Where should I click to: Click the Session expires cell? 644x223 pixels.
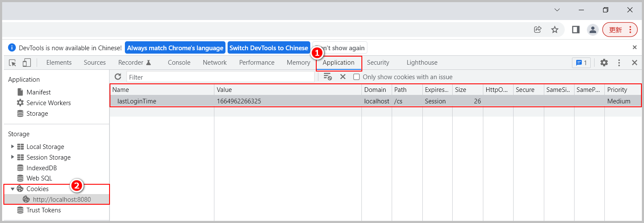coord(437,101)
